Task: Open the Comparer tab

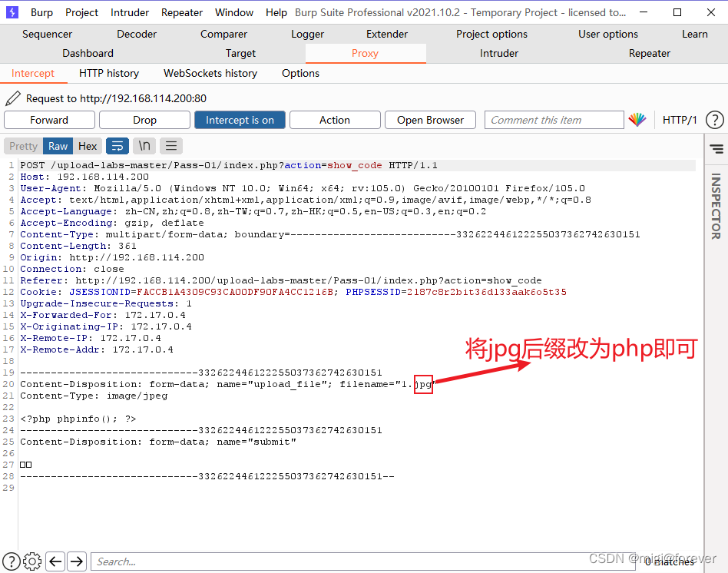Action: (223, 34)
